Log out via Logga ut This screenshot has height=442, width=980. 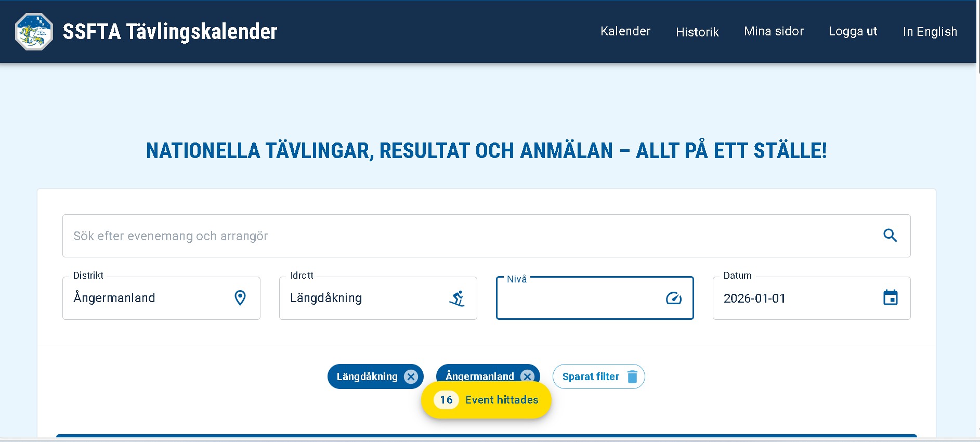(x=853, y=31)
